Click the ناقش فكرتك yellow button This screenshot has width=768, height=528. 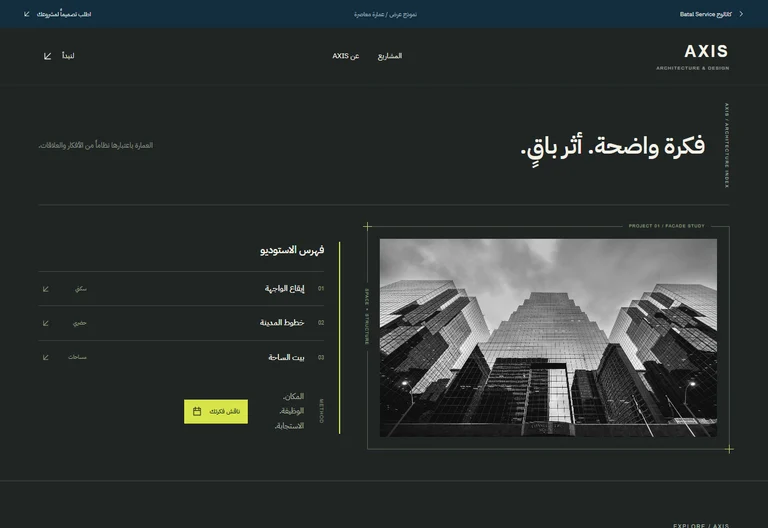216,411
